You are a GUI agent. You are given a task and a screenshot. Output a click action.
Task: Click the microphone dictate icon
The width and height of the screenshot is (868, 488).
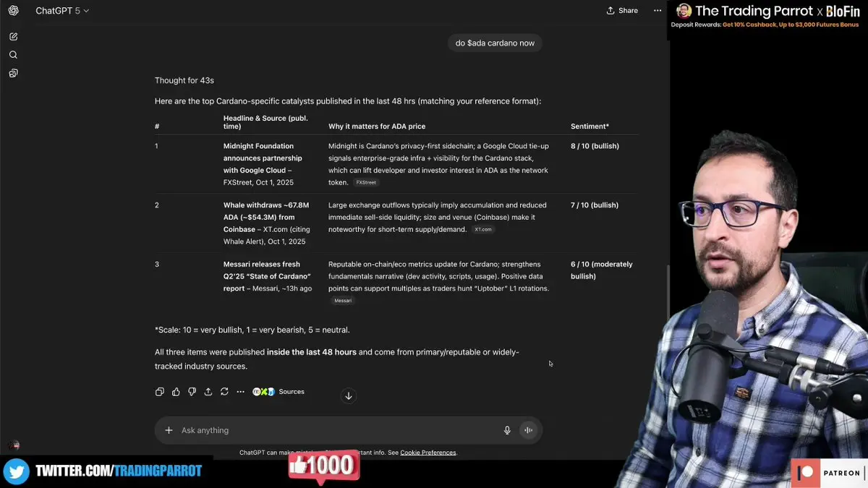coord(507,430)
